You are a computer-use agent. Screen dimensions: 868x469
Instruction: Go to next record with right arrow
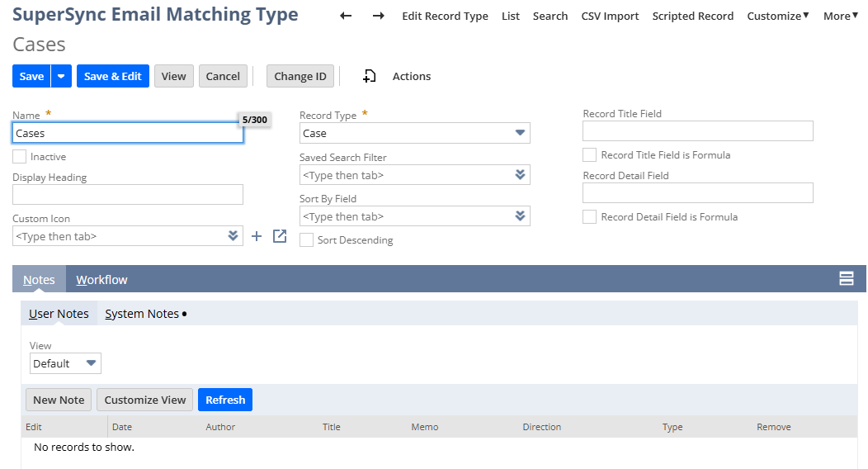(x=379, y=16)
